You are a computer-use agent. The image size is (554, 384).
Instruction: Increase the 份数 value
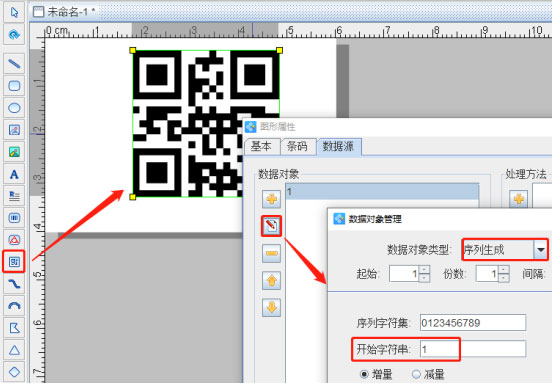tap(503, 269)
